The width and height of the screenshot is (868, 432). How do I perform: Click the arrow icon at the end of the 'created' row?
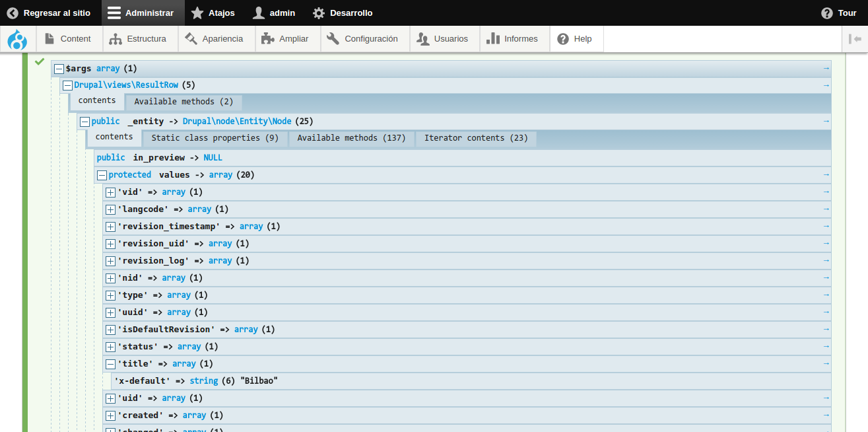(826, 415)
